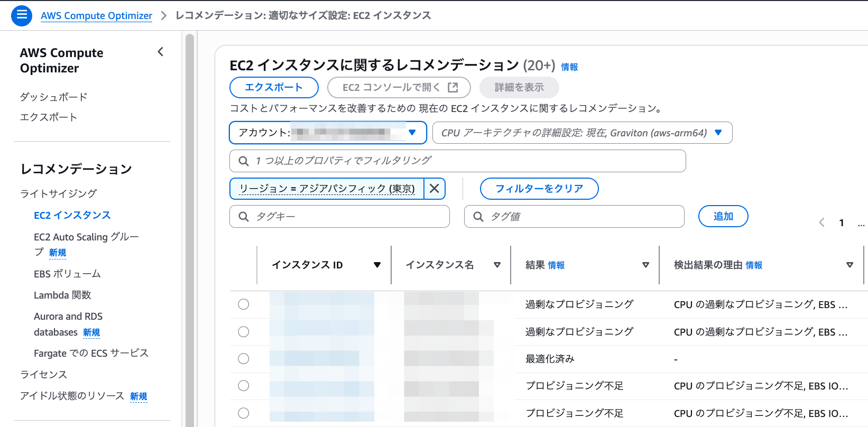Click the 詳細を表示 button
Viewport: 868px width, 427px height.
[x=519, y=88]
